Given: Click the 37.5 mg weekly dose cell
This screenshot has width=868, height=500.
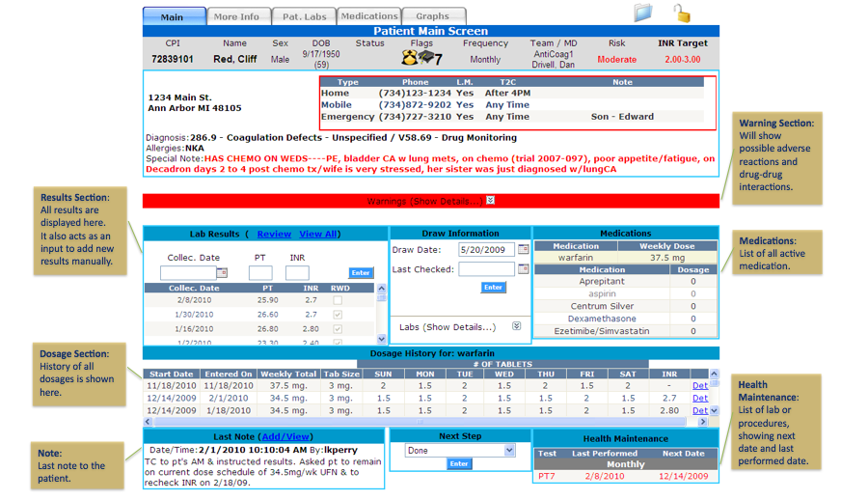Looking at the screenshot, I should click(667, 258).
